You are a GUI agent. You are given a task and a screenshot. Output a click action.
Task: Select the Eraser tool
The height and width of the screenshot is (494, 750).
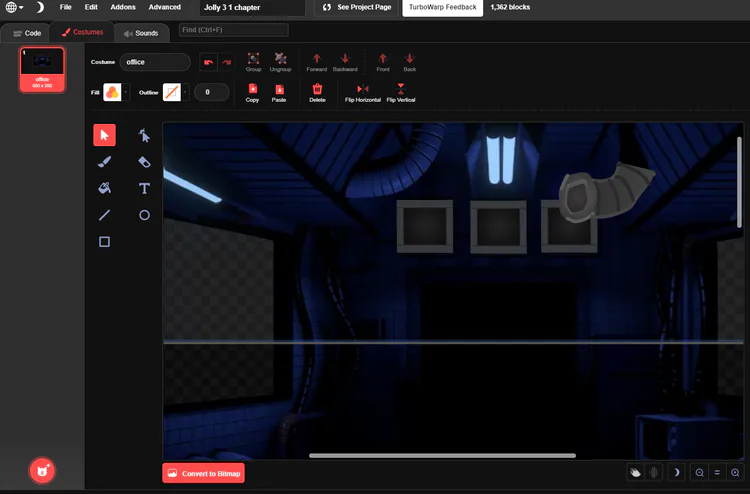[144, 162]
